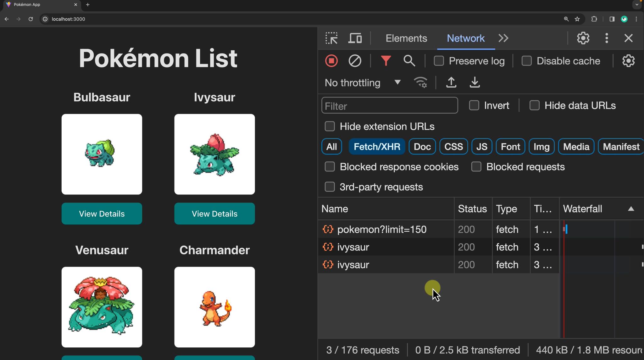Click the red filter funnel icon
644x360 pixels.
[x=386, y=61]
